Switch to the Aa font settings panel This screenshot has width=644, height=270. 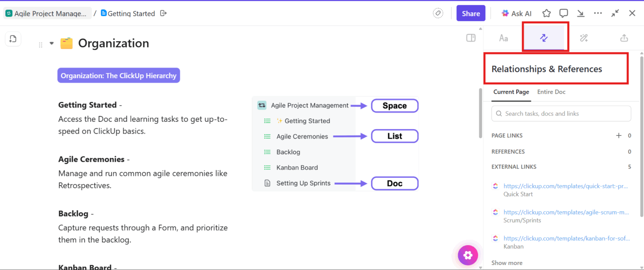coord(503,38)
